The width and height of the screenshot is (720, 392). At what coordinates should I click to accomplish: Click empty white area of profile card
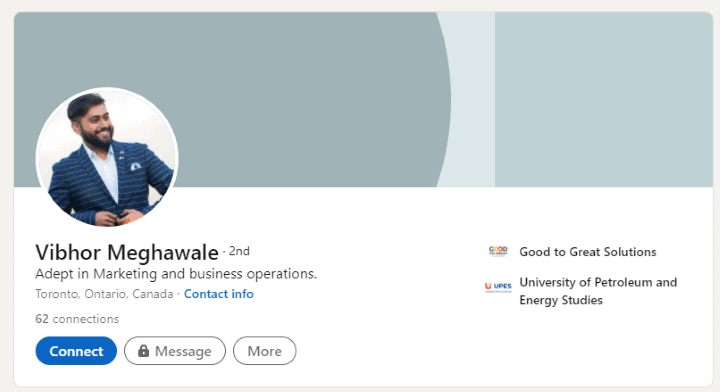click(x=390, y=340)
